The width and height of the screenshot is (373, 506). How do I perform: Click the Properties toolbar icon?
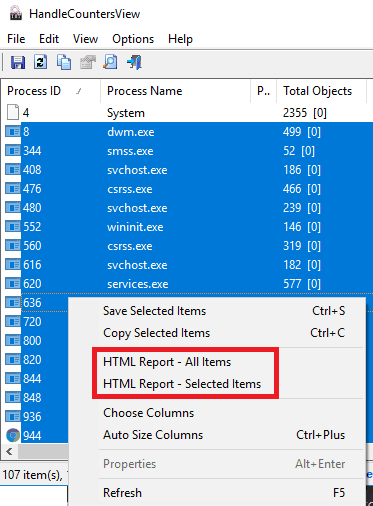point(87,62)
